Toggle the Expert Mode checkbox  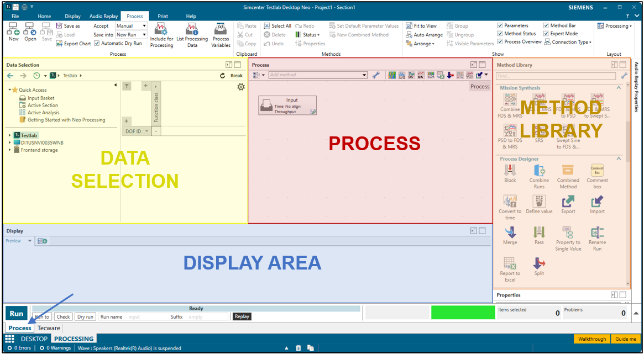(546, 34)
